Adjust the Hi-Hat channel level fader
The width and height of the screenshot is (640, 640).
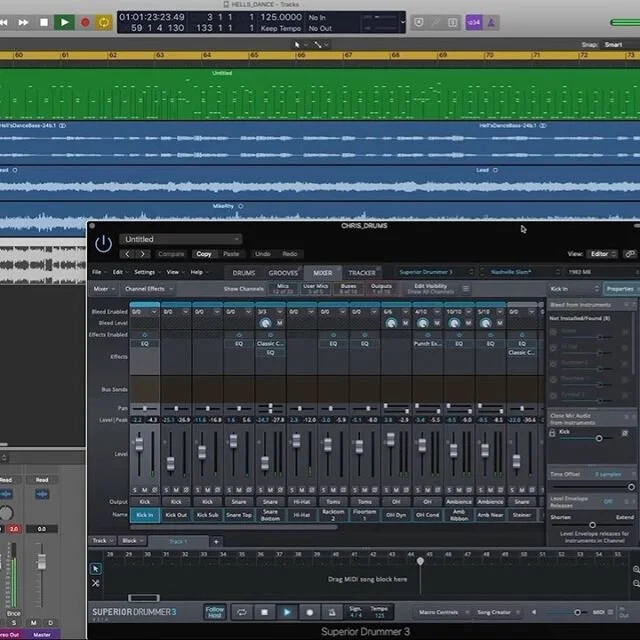click(296, 440)
